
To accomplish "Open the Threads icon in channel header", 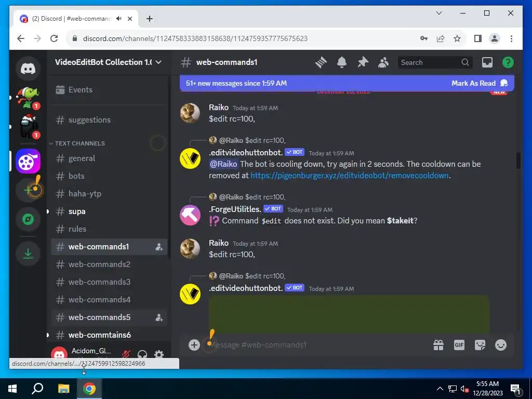I will point(321,62).
